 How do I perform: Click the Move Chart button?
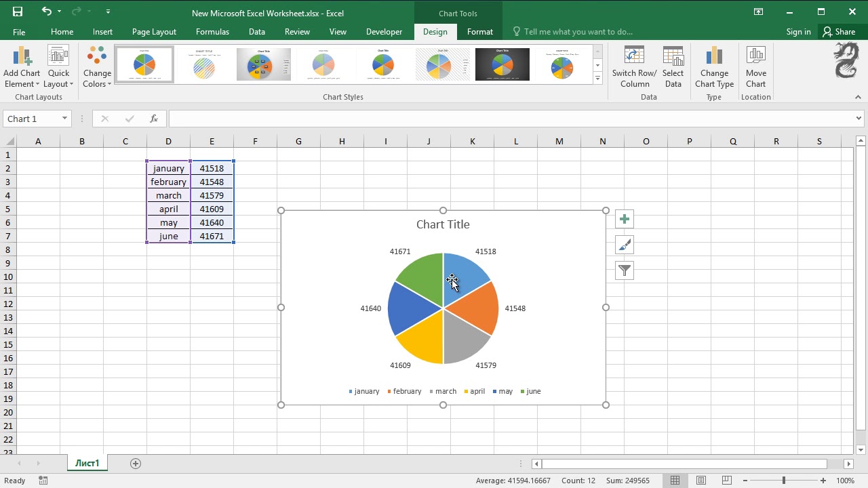tap(755, 67)
